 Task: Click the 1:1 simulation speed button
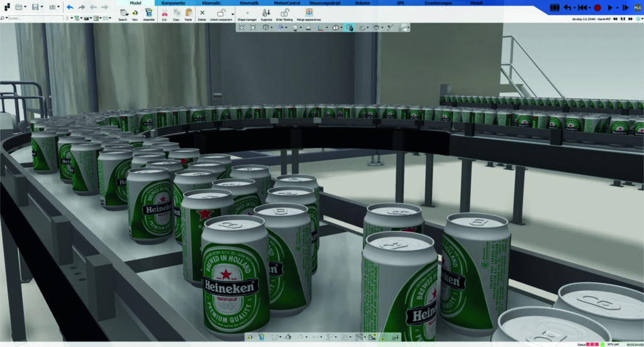(622, 19)
